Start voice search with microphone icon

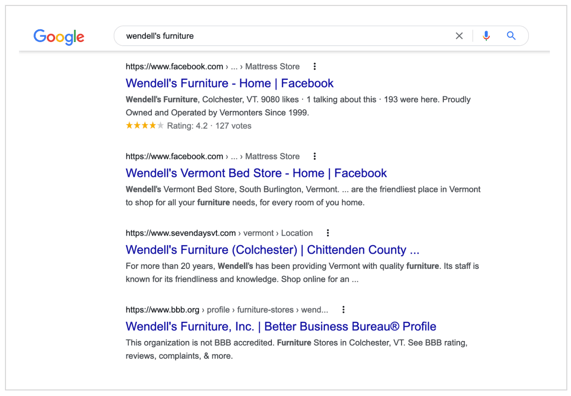click(x=486, y=36)
